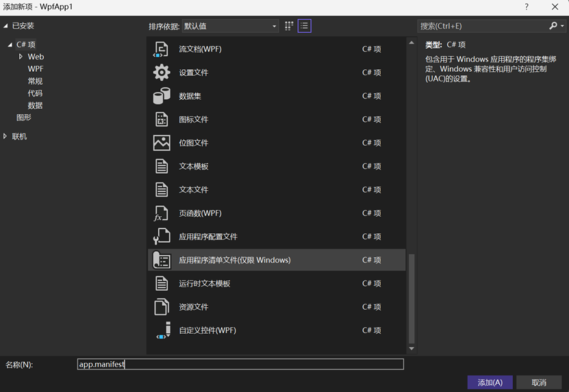Click the 设置文件 gear icon
Image resolution: width=569 pixels, height=392 pixels.
[161, 73]
